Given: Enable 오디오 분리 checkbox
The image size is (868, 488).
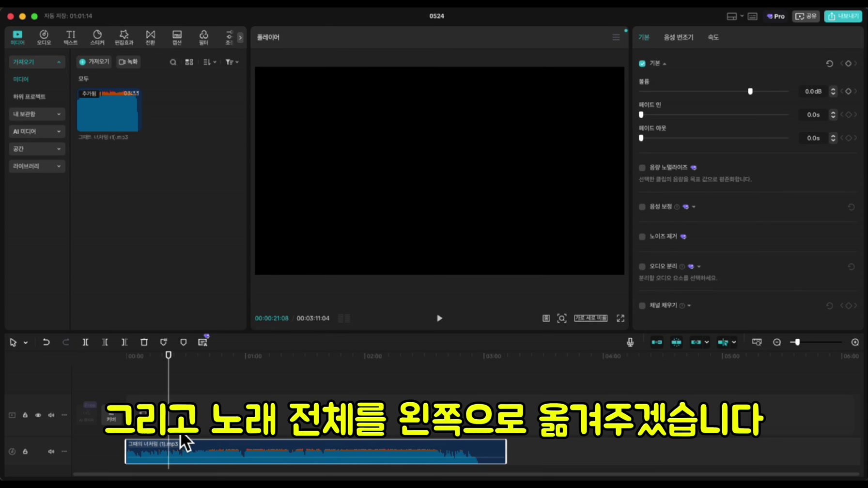Looking at the screenshot, I should coord(642,267).
